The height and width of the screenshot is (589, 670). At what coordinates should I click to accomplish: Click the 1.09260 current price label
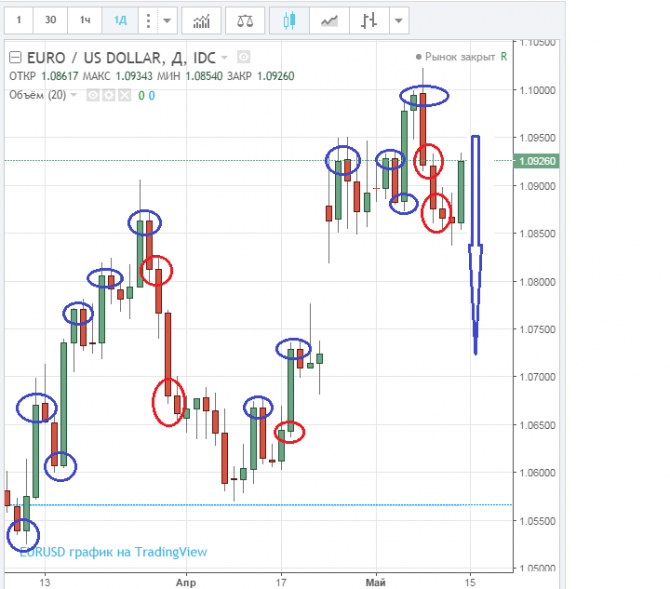pyautogui.click(x=537, y=161)
